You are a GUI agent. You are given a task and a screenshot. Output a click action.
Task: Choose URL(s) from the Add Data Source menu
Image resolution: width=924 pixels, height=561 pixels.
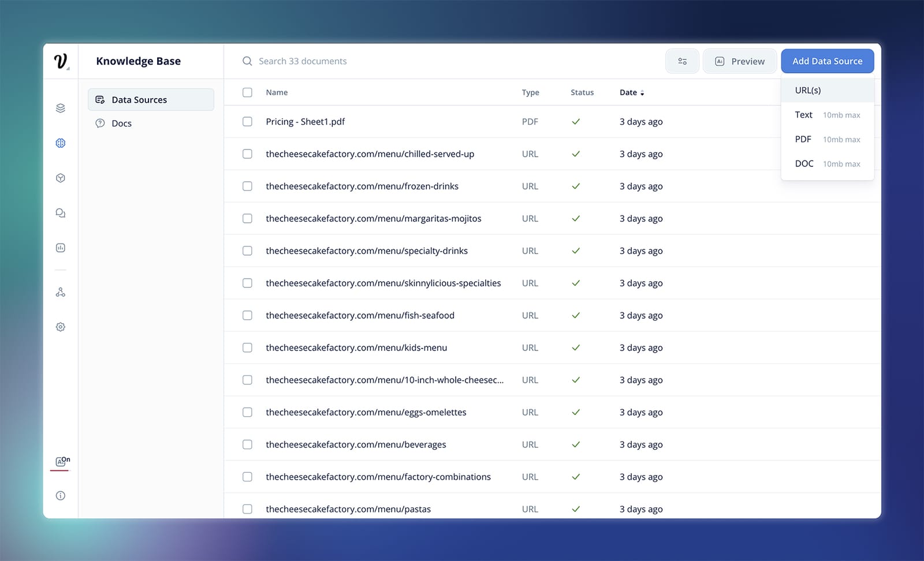(x=827, y=90)
